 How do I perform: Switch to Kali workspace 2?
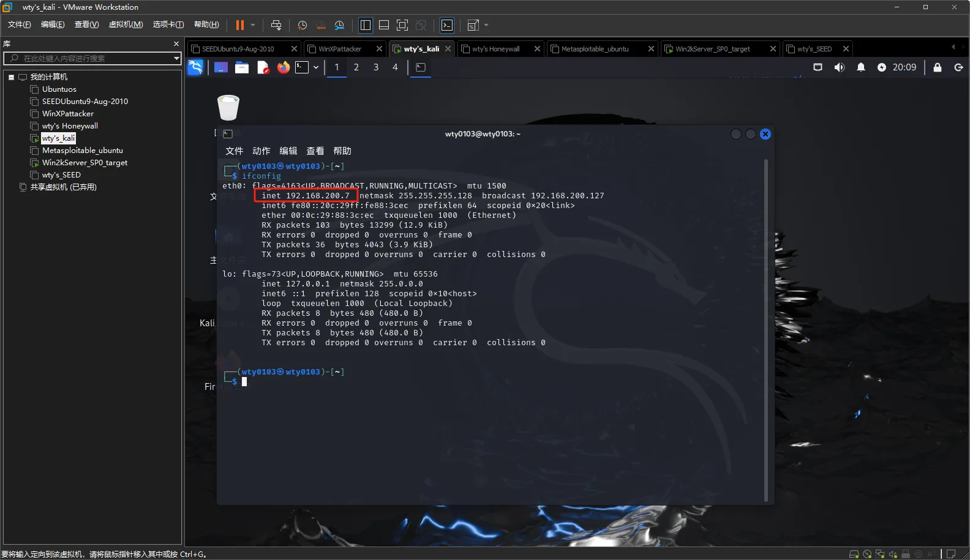356,67
